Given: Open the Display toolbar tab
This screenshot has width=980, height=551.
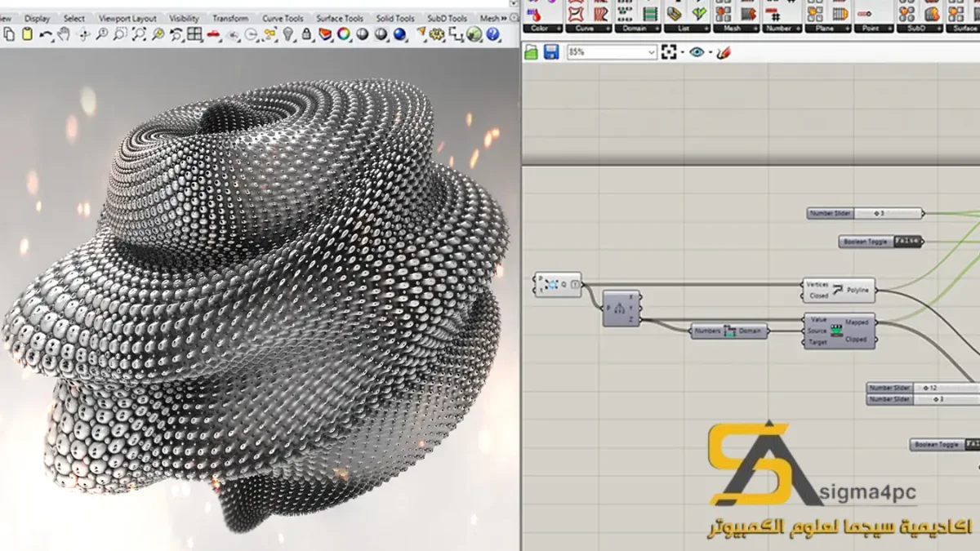Looking at the screenshot, I should pos(37,18).
